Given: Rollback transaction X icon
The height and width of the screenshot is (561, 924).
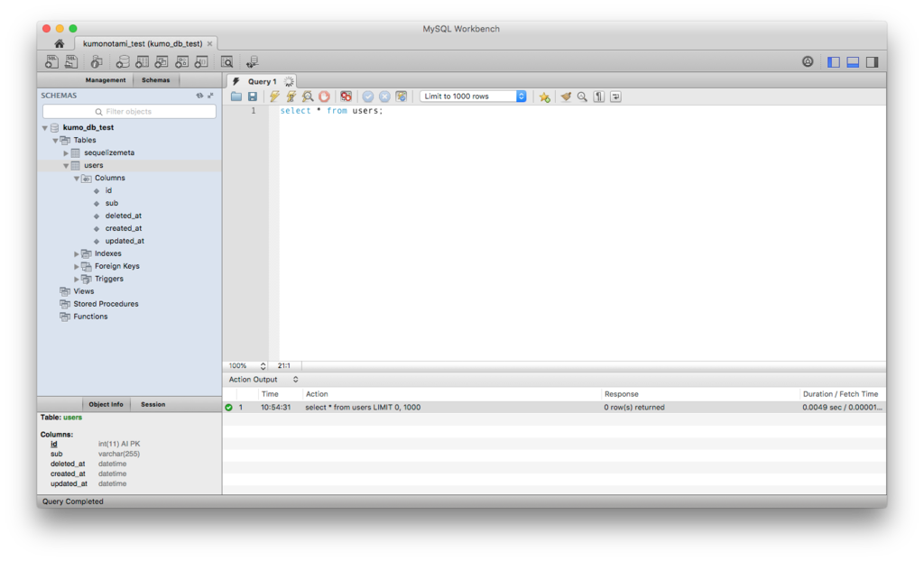Looking at the screenshot, I should tap(384, 96).
